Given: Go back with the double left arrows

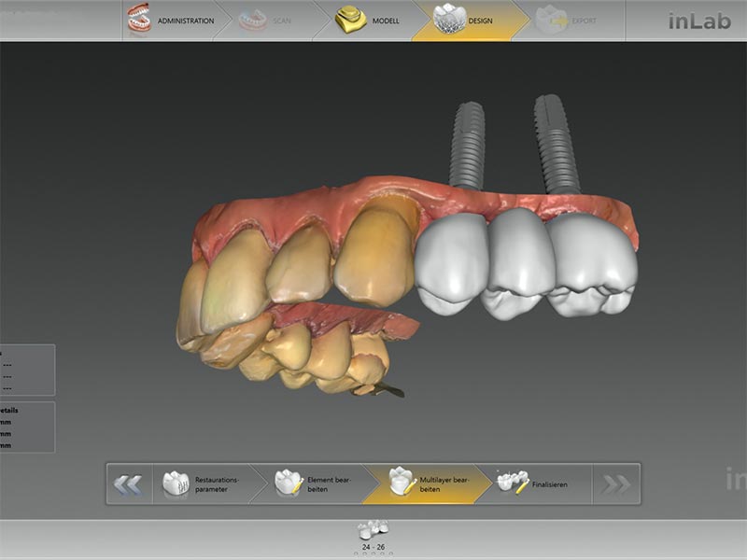Looking at the screenshot, I should coord(128,483).
